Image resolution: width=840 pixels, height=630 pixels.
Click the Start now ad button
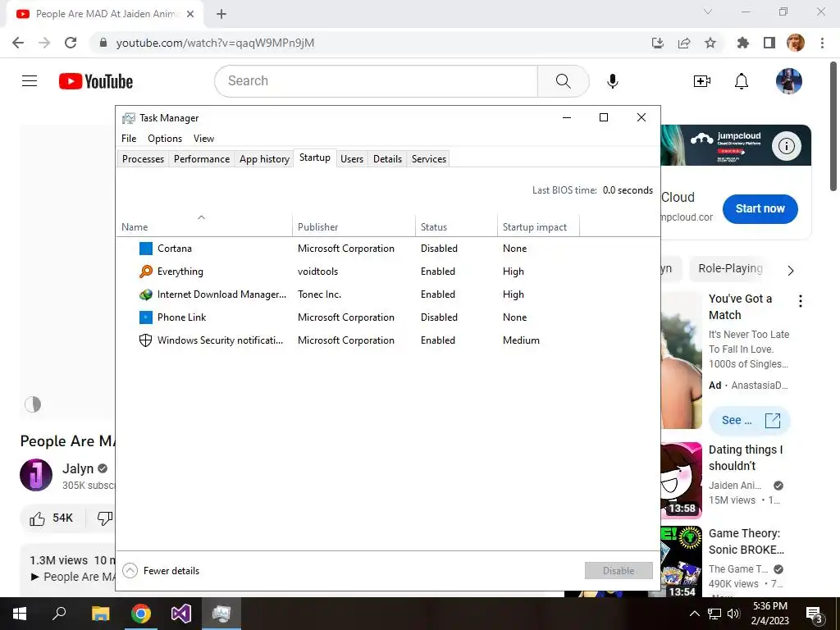[760, 209]
